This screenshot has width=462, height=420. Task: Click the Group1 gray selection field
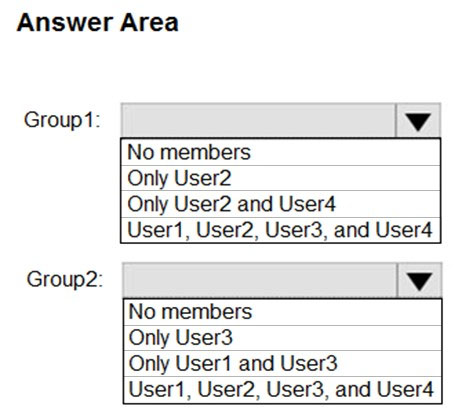[x=258, y=121]
